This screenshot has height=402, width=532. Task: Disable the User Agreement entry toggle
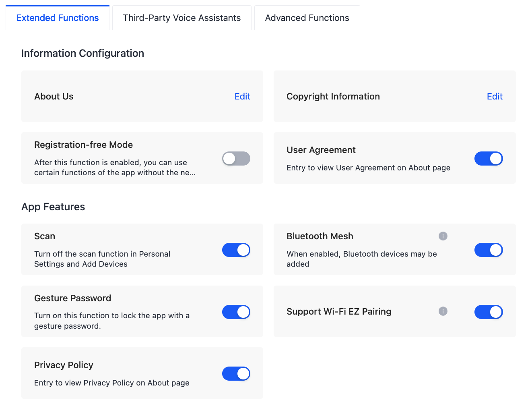tap(488, 158)
